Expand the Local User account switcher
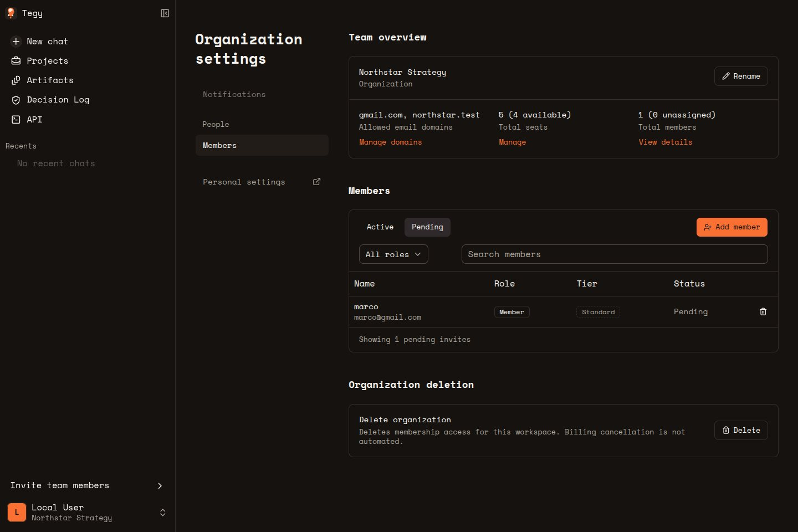 click(x=163, y=513)
